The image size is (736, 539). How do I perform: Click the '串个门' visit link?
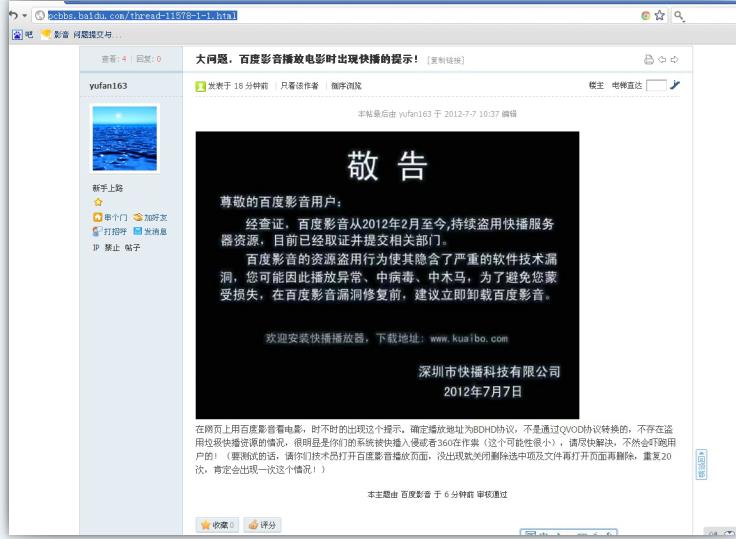pos(115,218)
